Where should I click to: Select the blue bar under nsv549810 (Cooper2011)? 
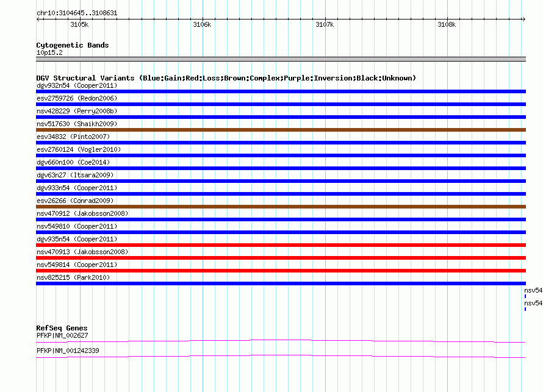point(281,232)
